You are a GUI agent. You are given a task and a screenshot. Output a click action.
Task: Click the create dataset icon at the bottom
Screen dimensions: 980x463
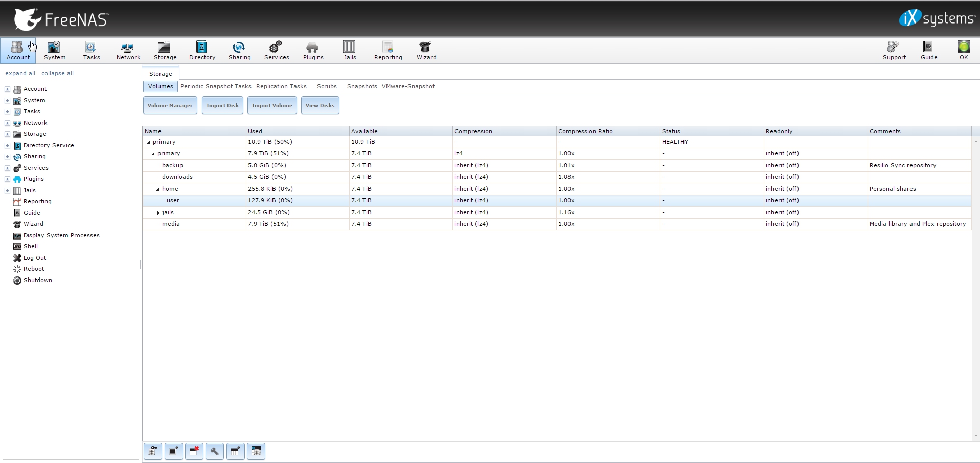coord(235,451)
